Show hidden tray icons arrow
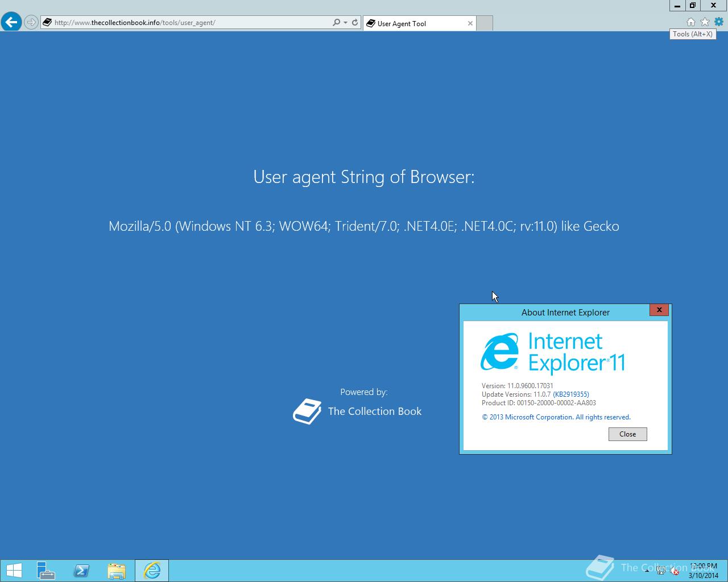728x582 pixels. pos(647,571)
